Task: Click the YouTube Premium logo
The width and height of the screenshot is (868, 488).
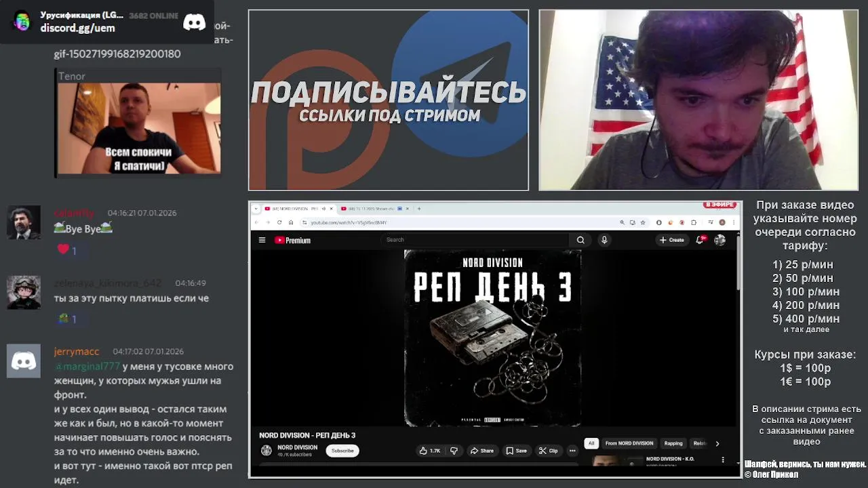Action: (292, 240)
